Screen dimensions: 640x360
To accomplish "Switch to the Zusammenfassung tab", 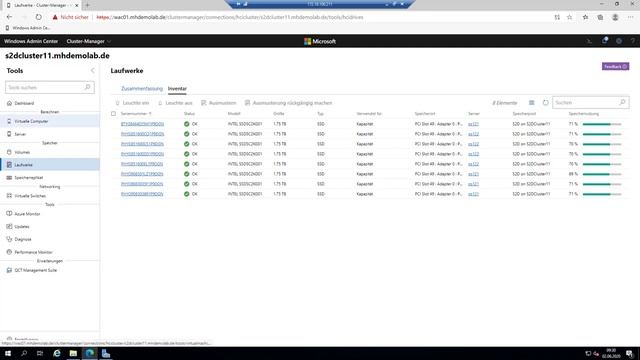I will click(142, 89).
